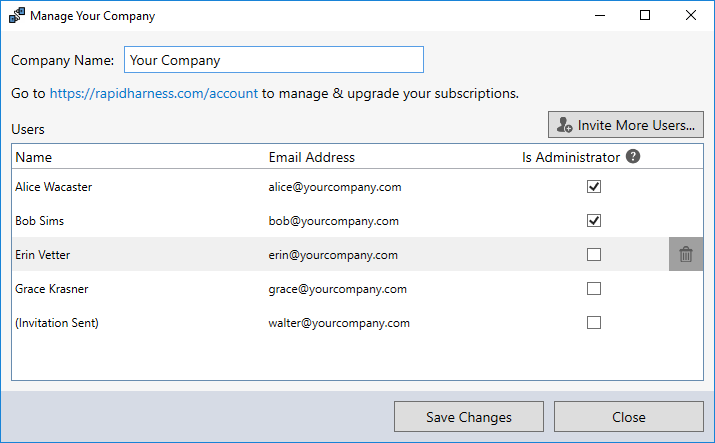Uncheck administrator for Alice Wacaster
The width and height of the screenshot is (715, 443).
click(x=594, y=187)
